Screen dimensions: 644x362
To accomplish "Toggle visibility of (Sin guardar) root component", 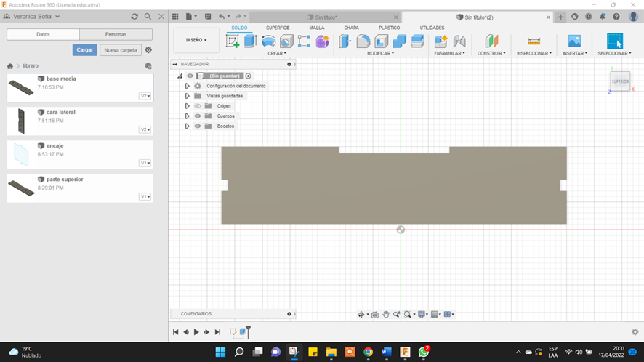I will click(x=190, y=76).
